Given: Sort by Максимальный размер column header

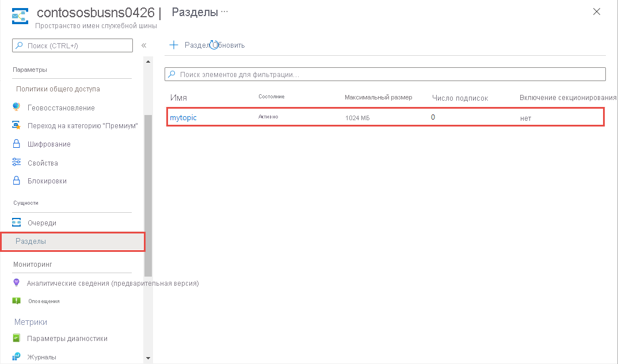Looking at the screenshot, I should tap(379, 97).
